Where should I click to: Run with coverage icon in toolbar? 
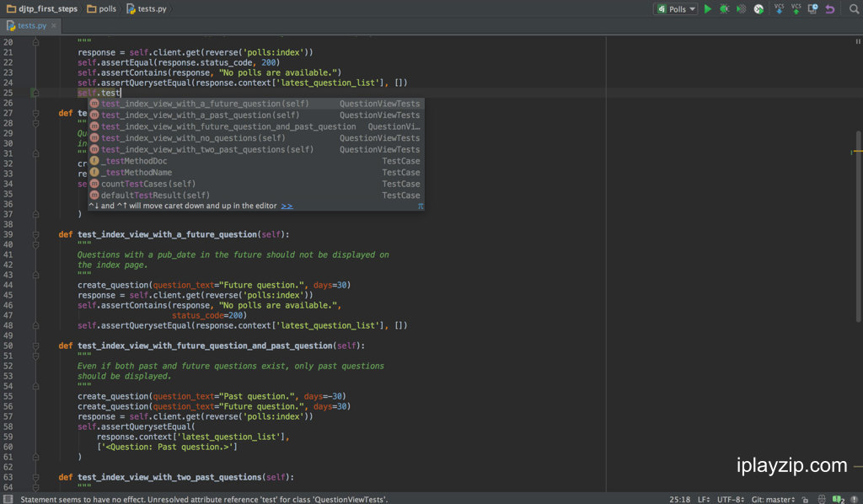(742, 8)
